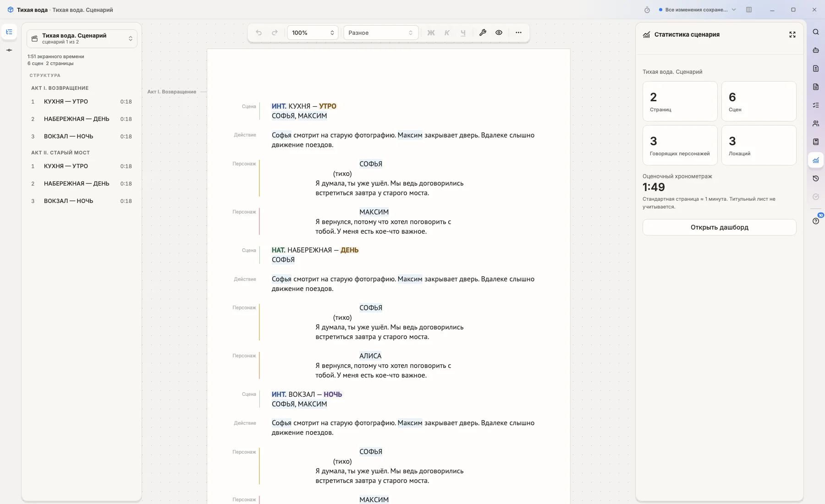Click the ИНТ. КУХНЯ — УТРО scene heading
Image resolution: width=825 pixels, height=504 pixels.
pyautogui.click(x=304, y=106)
